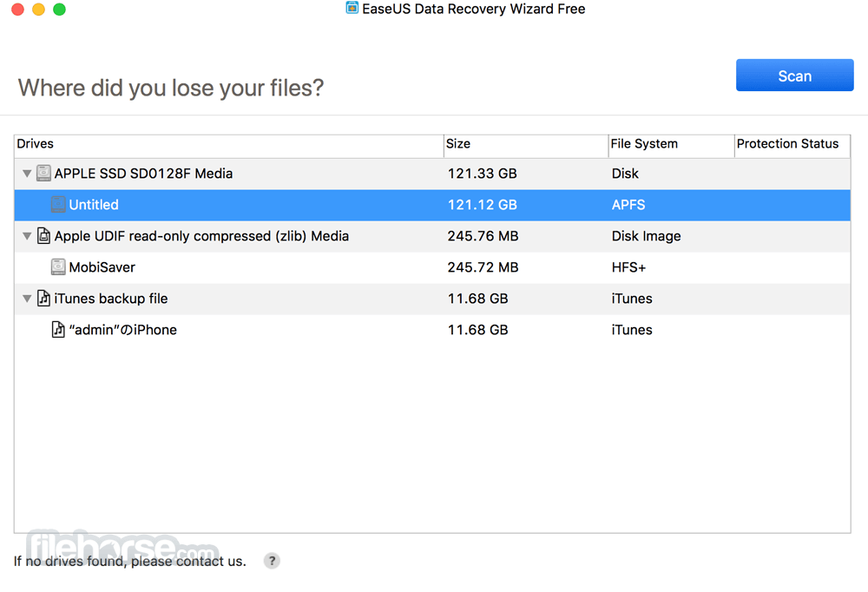Close the window with red button
Image resolution: width=868 pixels, height=592 pixels.
pyautogui.click(x=17, y=10)
